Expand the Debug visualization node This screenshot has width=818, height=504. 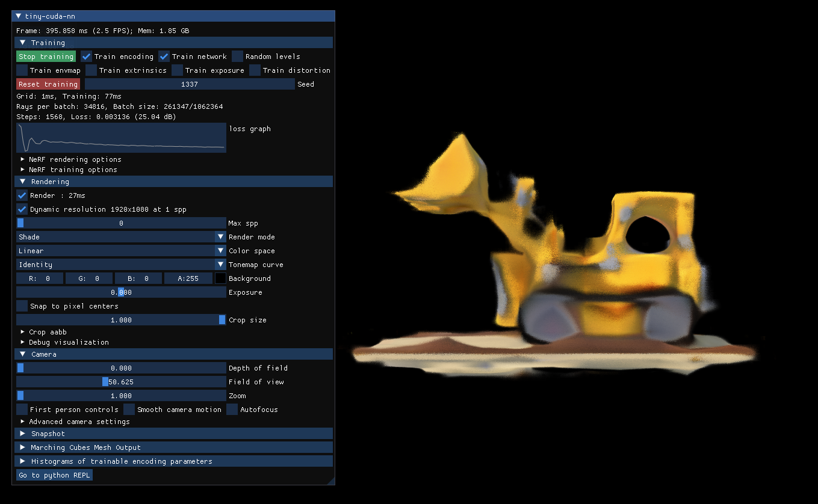[64, 342]
